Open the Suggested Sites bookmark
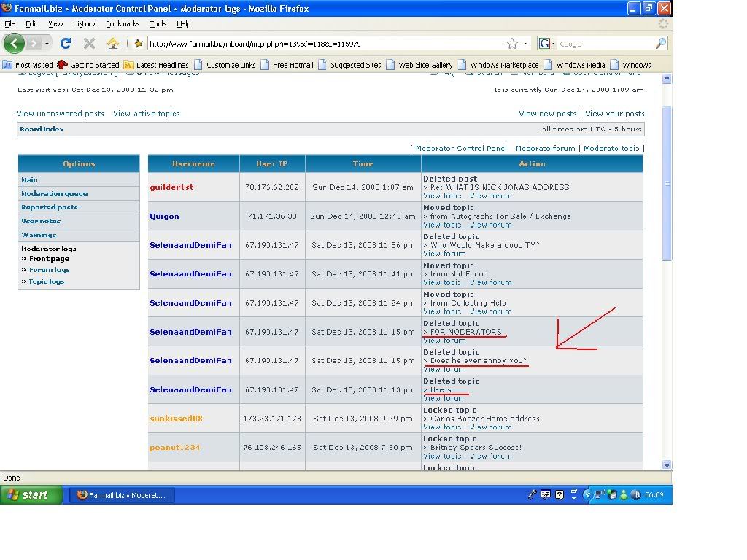 (349, 65)
